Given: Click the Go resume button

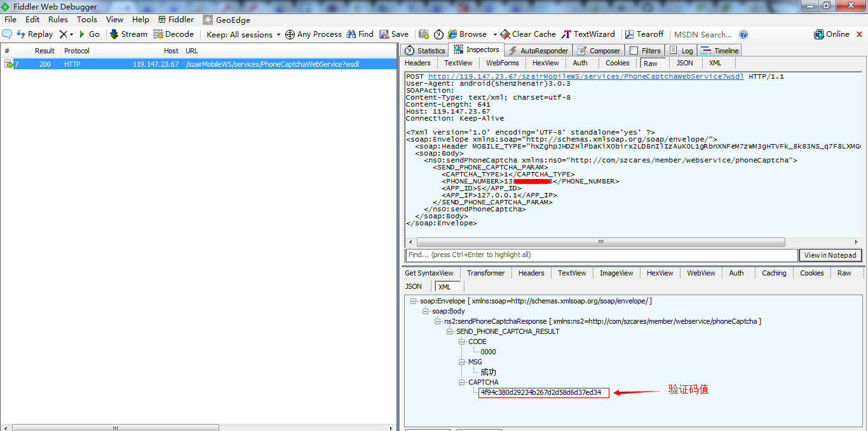Looking at the screenshot, I should (88, 34).
